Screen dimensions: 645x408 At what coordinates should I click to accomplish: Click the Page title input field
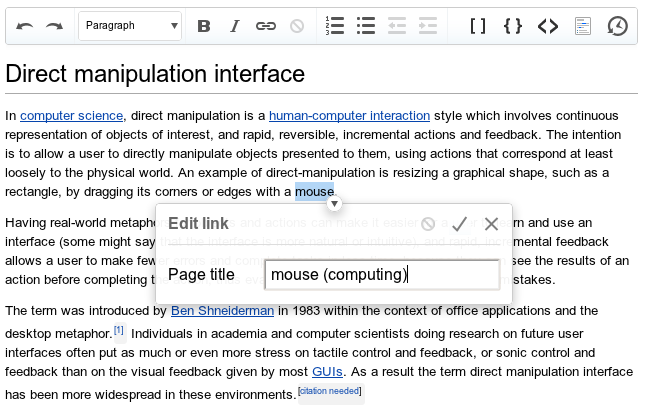point(381,275)
